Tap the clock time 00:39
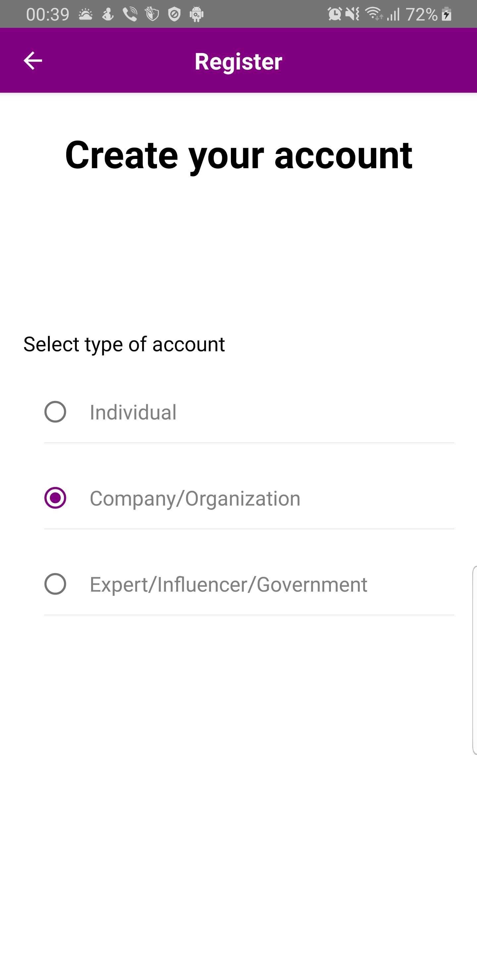 pos(48,15)
